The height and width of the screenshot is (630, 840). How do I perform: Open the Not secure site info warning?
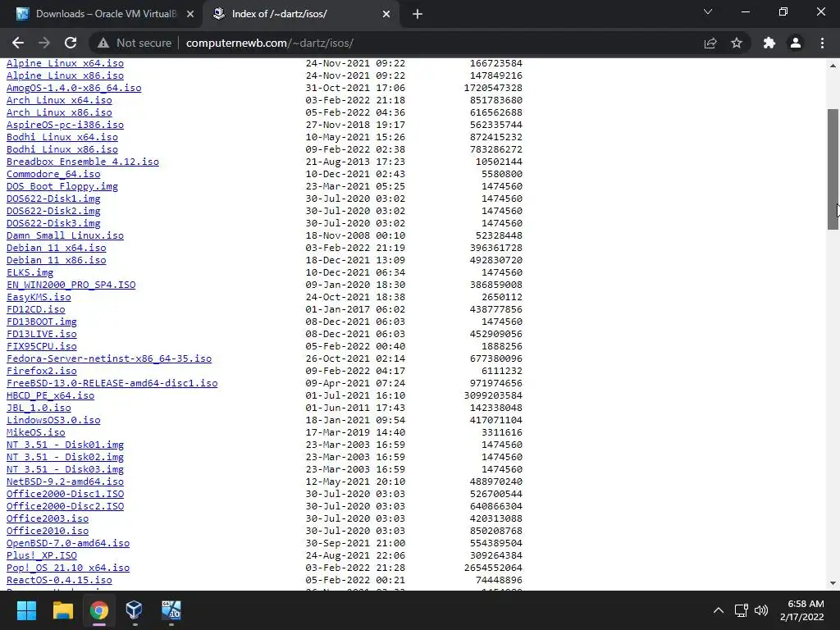(x=135, y=43)
